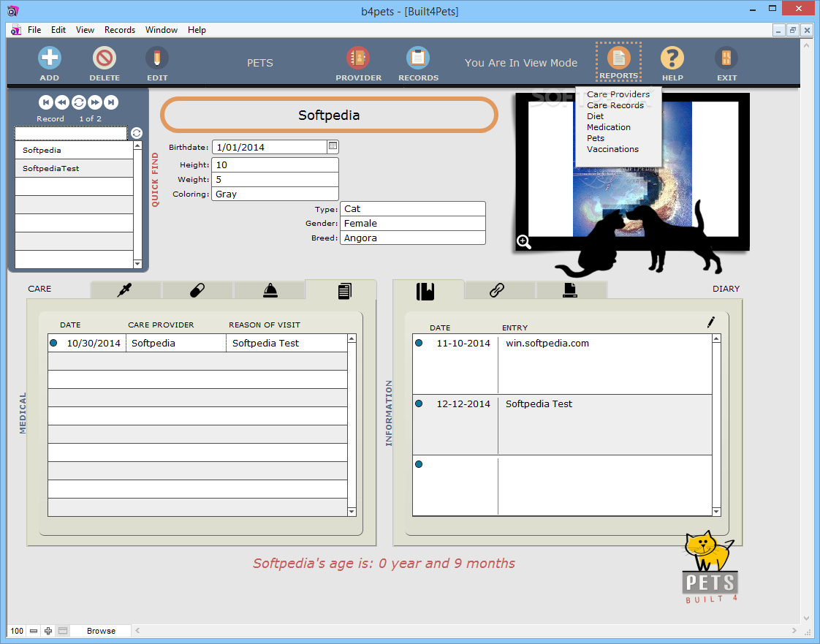820x644 pixels.
Task: Click the REPORTS document icon
Action: [619, 58]
